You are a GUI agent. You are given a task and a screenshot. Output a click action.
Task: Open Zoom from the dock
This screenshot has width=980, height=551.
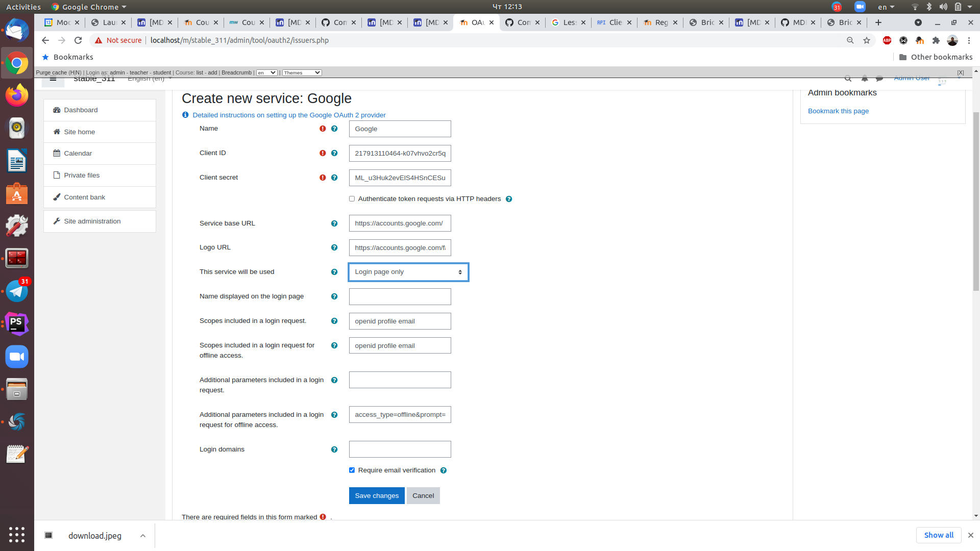[17, 357]
